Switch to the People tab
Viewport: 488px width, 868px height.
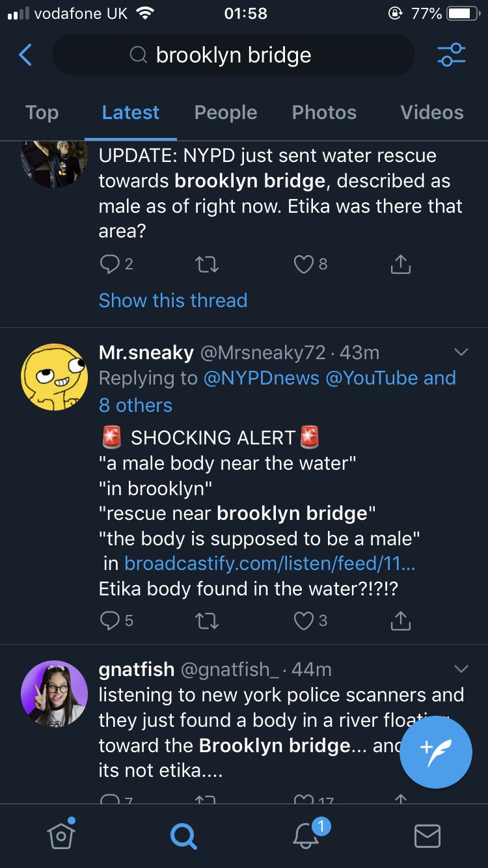(x=226, y=112)
